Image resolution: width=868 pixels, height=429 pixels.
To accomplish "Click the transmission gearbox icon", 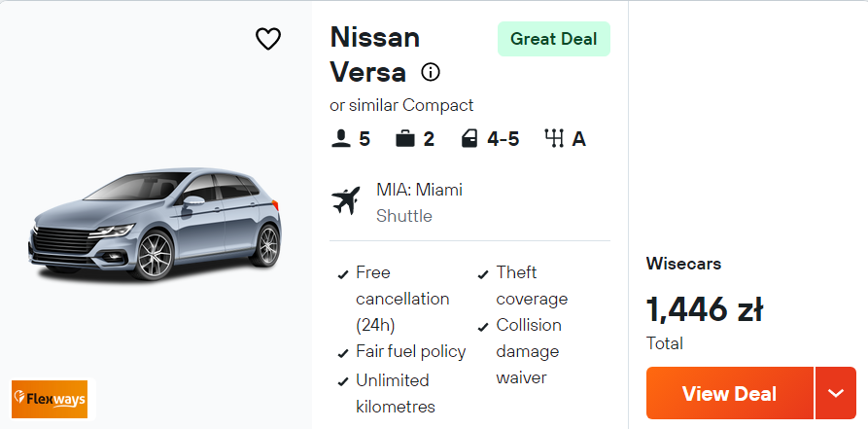I will point(555,139).
